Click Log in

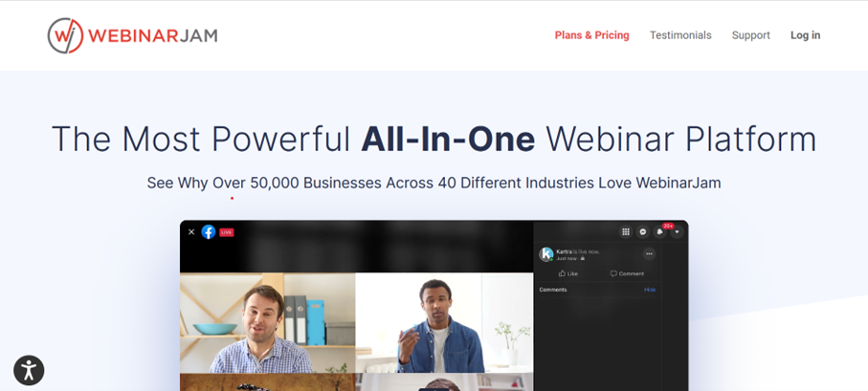coord(805,35)
